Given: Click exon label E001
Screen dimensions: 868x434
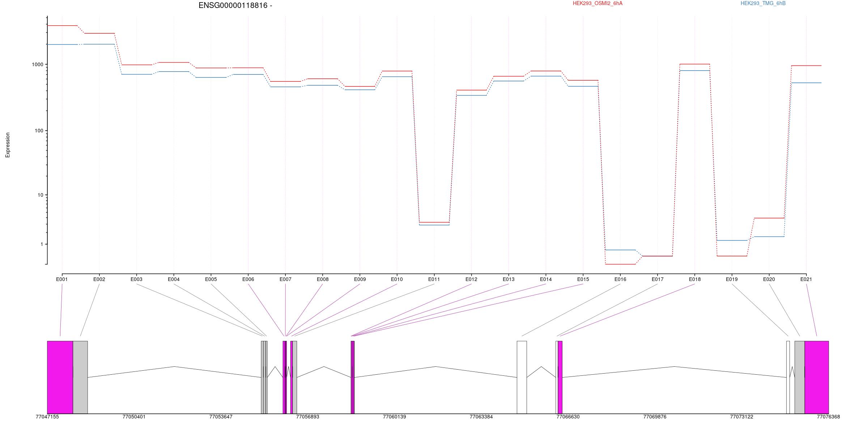Looking at the screenshot, I should [62, 279].
